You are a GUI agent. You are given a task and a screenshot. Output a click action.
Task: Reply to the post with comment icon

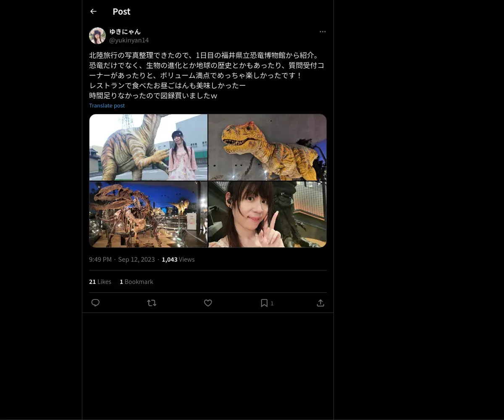tap(95, 303)
